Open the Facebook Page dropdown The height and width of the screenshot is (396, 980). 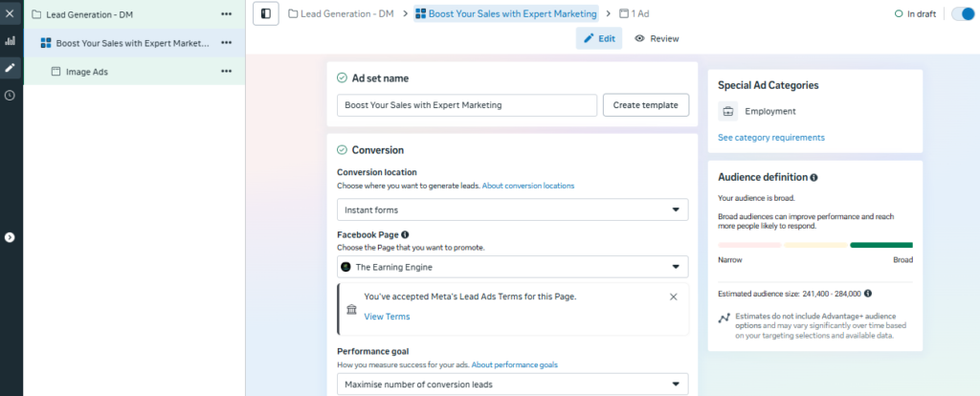512,267
